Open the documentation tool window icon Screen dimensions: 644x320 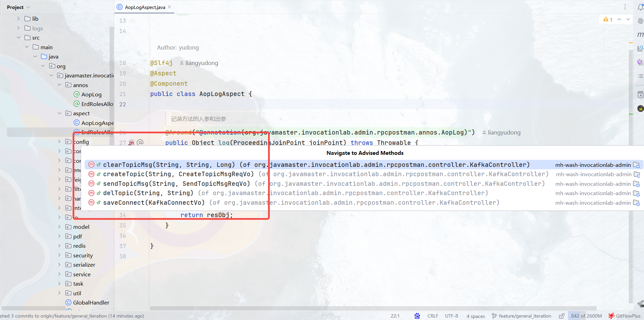coord(640,95)
